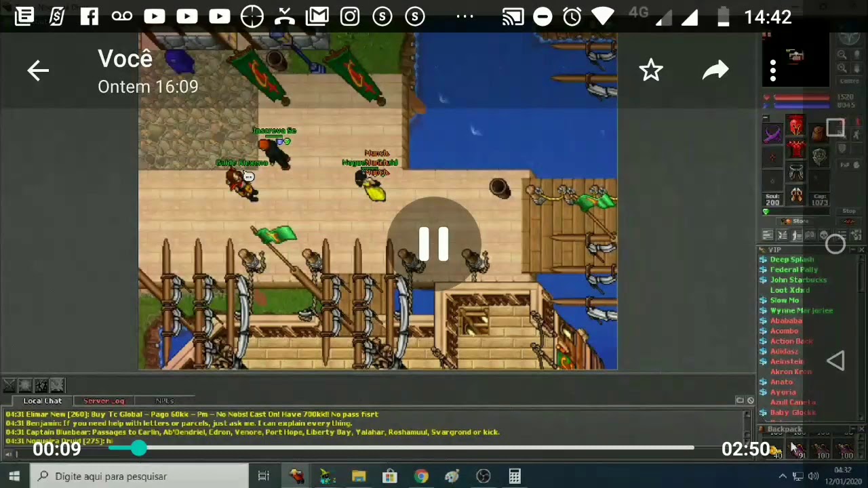868x488 pixels.
Task: Open Calculator on the taskbar
Action: (x=515, y=476)
